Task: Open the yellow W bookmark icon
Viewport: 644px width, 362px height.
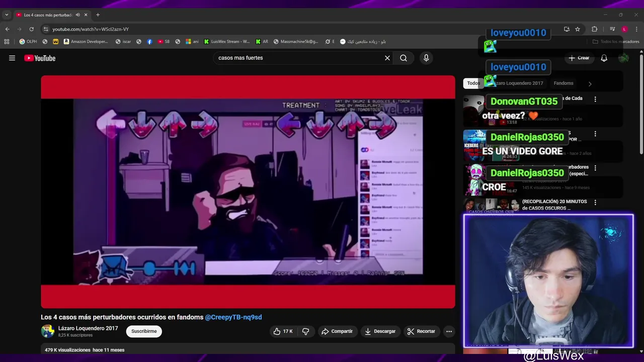Action: pos(55,42)
